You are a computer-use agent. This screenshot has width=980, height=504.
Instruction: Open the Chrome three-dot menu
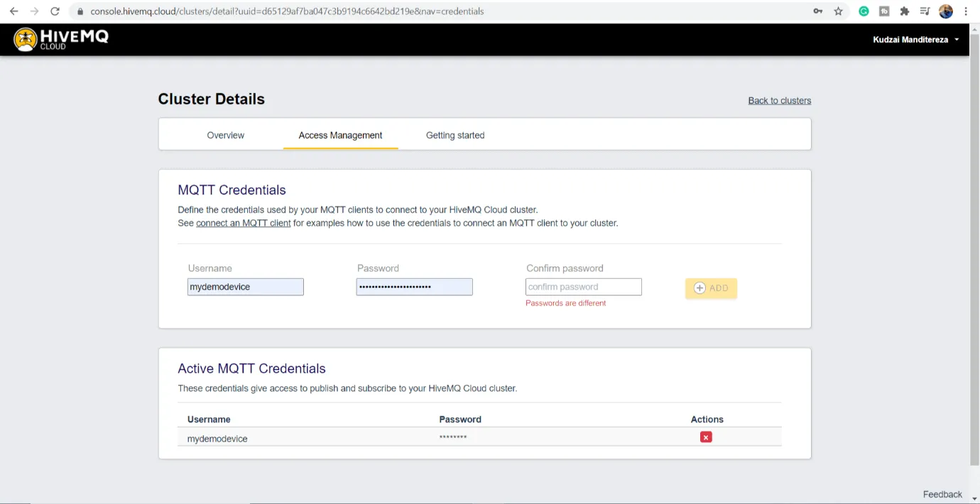(966, 11)
